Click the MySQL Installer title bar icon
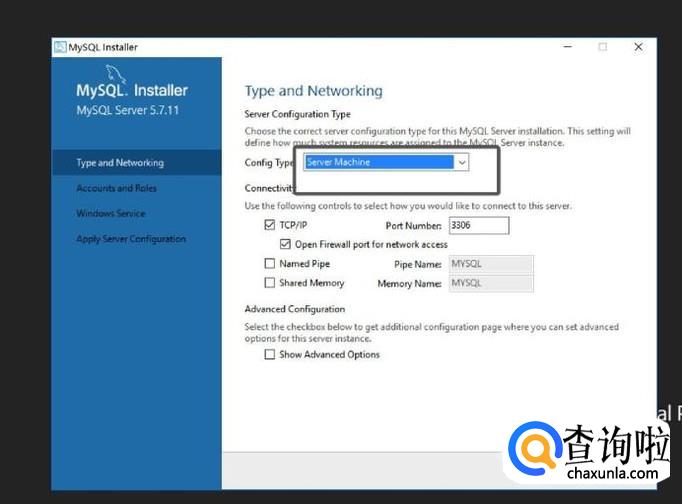Image resolution: width=682 pixels, height=504 pixels. [x=60, y=47]
